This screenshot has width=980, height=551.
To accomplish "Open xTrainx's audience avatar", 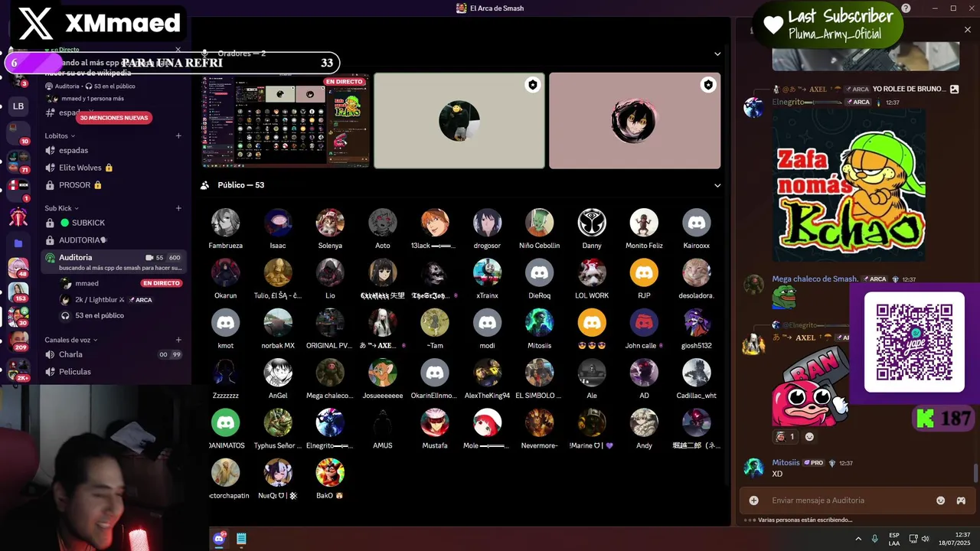I will (487, 272).
